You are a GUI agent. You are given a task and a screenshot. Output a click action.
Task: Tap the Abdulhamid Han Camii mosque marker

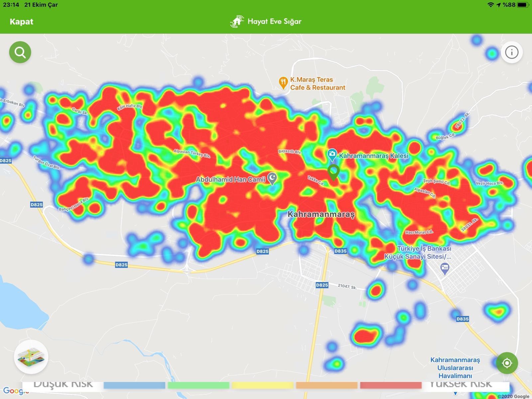[x=272, y=179]
